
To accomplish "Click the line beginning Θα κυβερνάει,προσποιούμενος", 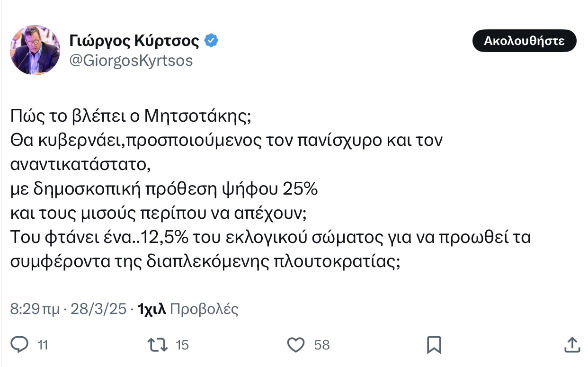I will [x=226, y=141].
